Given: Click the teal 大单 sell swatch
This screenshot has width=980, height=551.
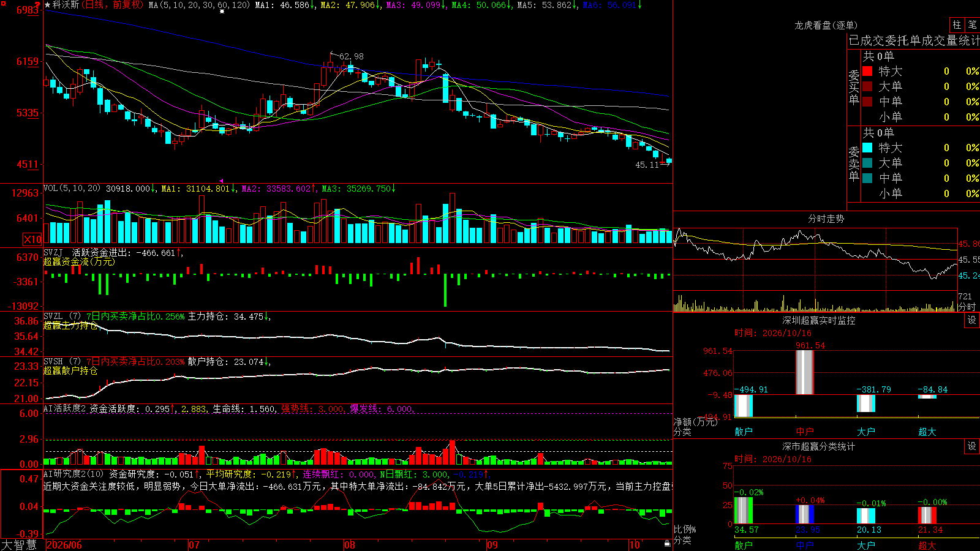Looking at the screenshot, I should point(867,163).
